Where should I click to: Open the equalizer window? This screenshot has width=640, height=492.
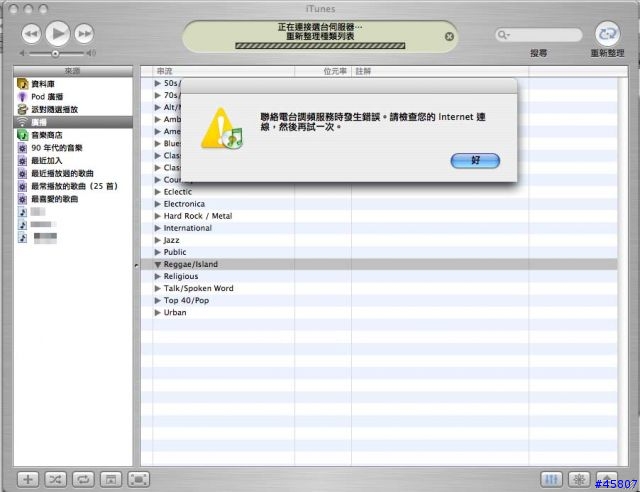coord(551,479)
